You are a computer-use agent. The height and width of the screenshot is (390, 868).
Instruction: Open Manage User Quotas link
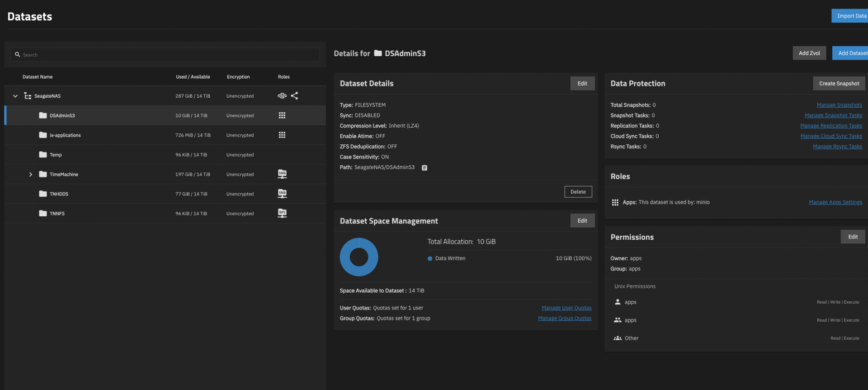(566, 308)
